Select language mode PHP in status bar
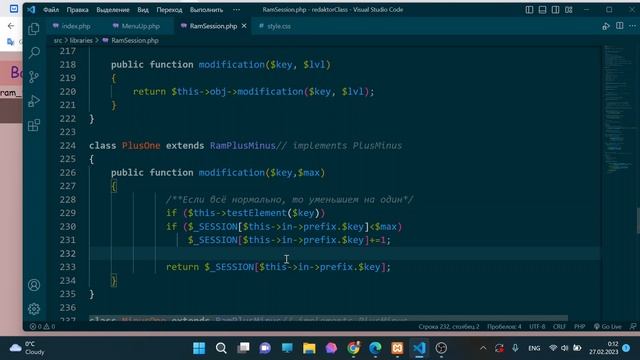640x360 pixels. [579, 327]
